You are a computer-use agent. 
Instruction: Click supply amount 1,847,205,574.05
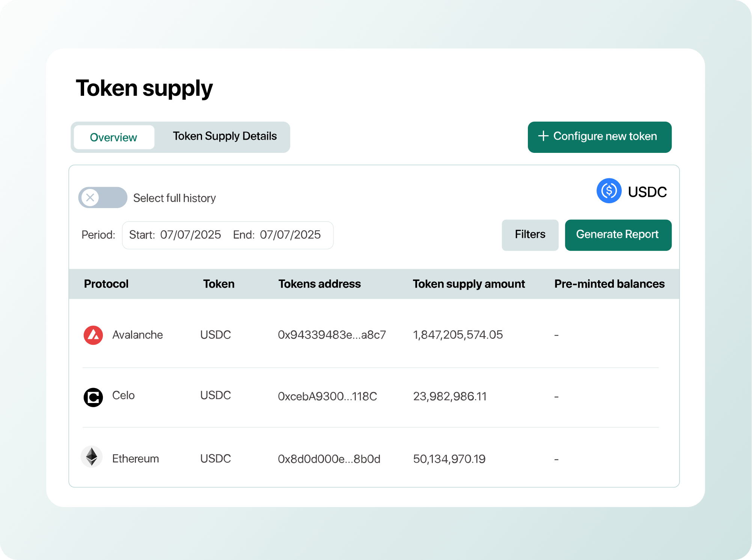(x=458, y=335)
